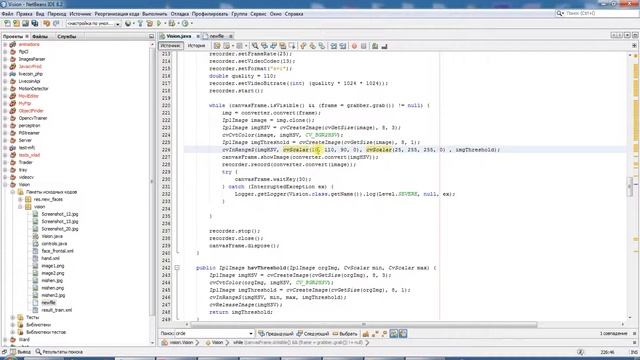Click the editor horizontal scrollbar
Viewport: 640px width, 360px height.
point(363,324)
